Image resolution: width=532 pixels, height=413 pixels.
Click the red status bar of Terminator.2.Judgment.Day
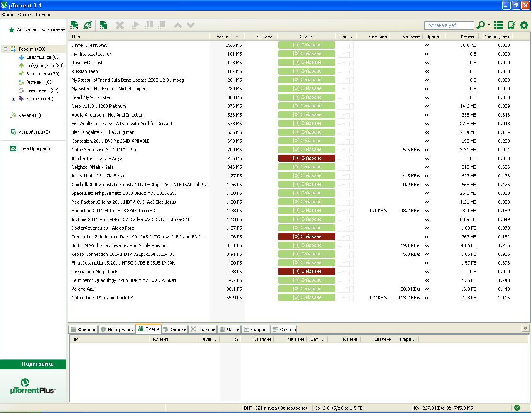click(x=306, y=236)
